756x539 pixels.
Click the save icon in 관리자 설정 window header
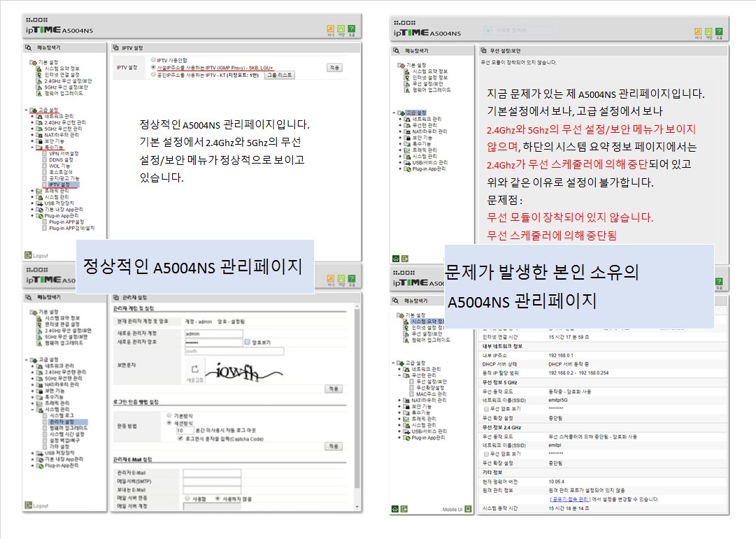pyautogui.click(x=341, y=279)
